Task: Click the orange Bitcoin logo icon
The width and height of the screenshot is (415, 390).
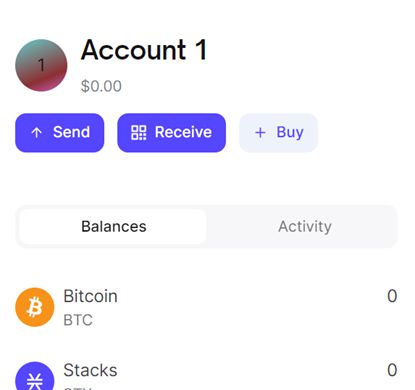Action: (35, 307)
